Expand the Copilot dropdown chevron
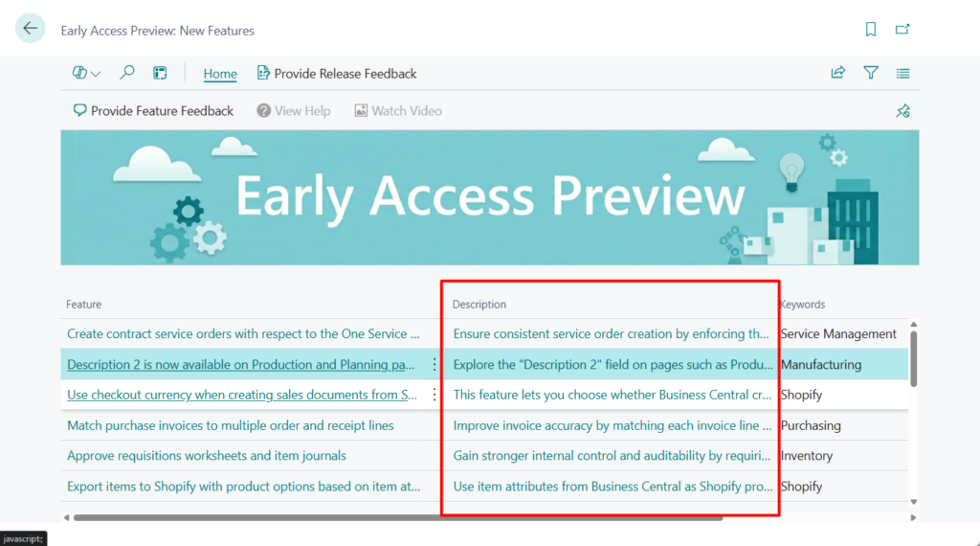Screen dimensions: 980x546 (95, 74)
